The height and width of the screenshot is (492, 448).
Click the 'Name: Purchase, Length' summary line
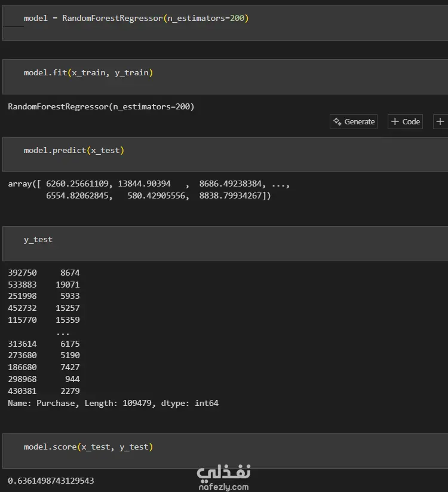pyautogui.click(x=113, y=404)
